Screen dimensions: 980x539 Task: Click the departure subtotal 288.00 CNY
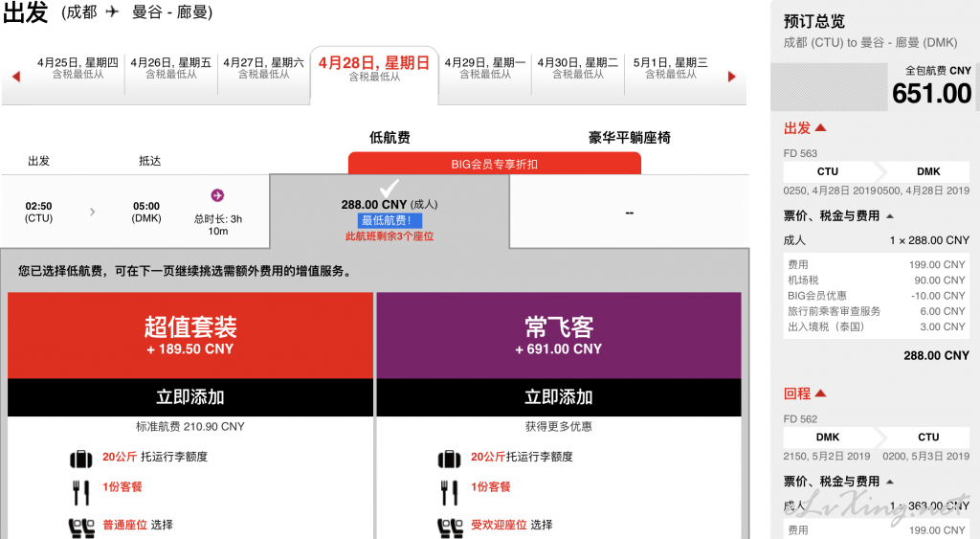(936, 356)
